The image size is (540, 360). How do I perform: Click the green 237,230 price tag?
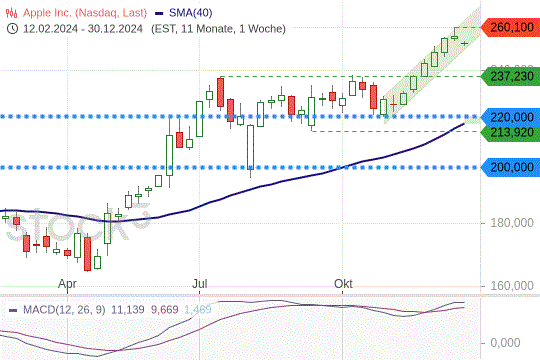click(510, 76)
